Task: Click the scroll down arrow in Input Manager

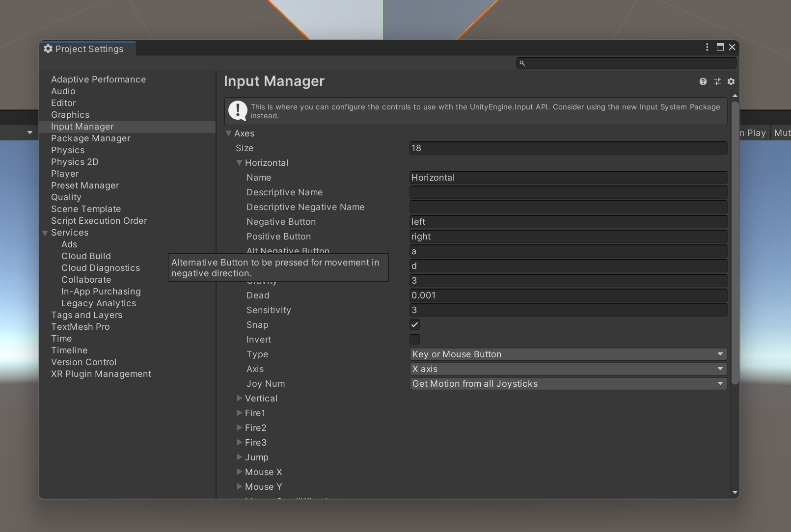Action: coord(735,492)
